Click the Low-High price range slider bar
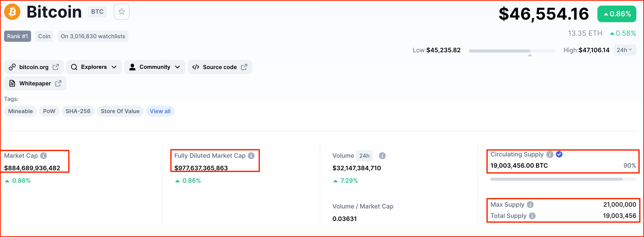Image resolution: width=644 pixels, height=237 pixels. (x=512, y=51)
